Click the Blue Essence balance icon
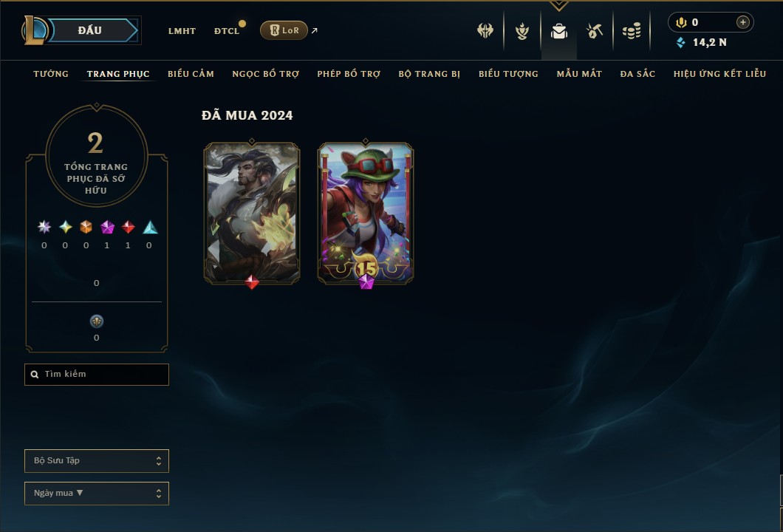 pos(680,42)
